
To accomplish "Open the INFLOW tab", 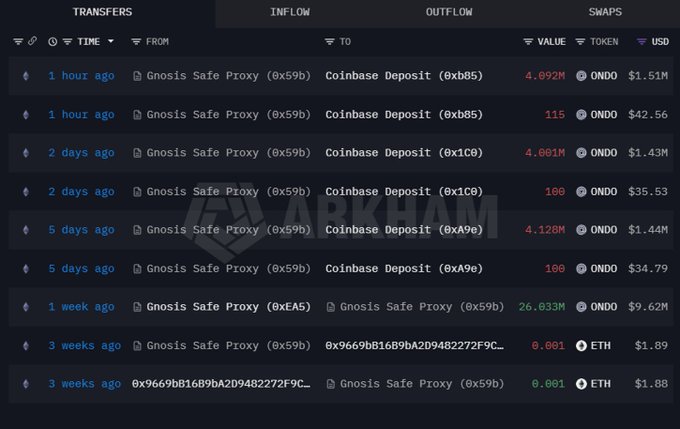I will point(290,12).
